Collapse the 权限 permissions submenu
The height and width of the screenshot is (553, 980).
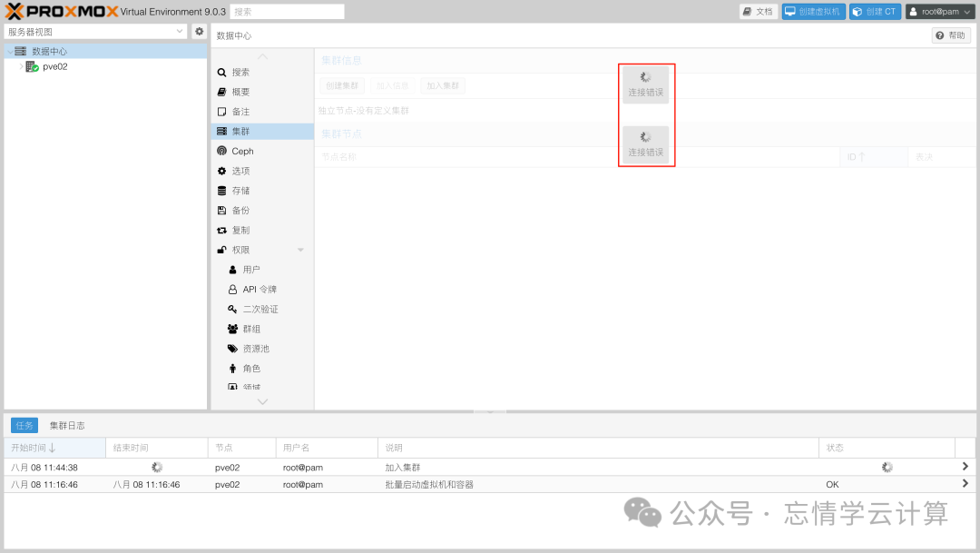tap(300, 250)
